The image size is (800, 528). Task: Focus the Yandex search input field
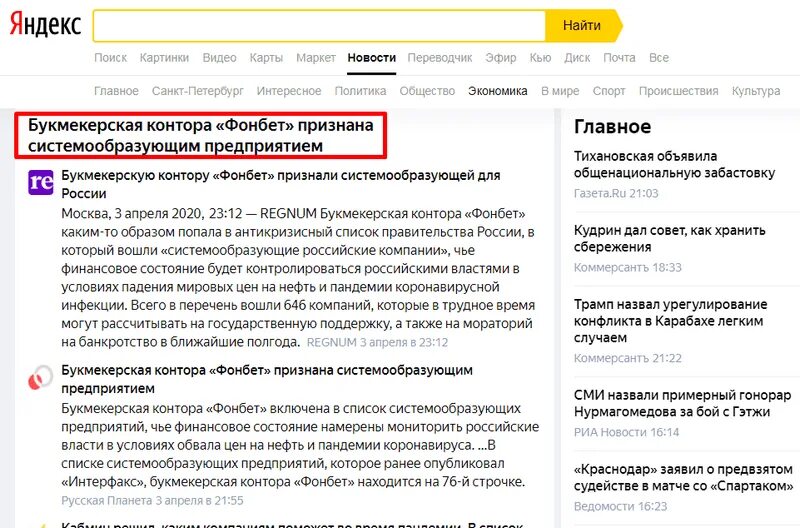319,26
